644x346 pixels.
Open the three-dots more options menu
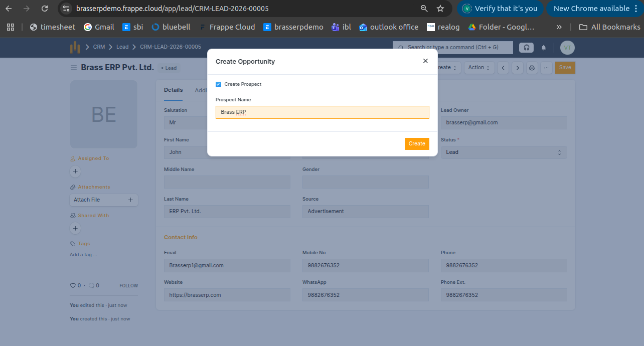pyautogui.click(x=546, y=68)
